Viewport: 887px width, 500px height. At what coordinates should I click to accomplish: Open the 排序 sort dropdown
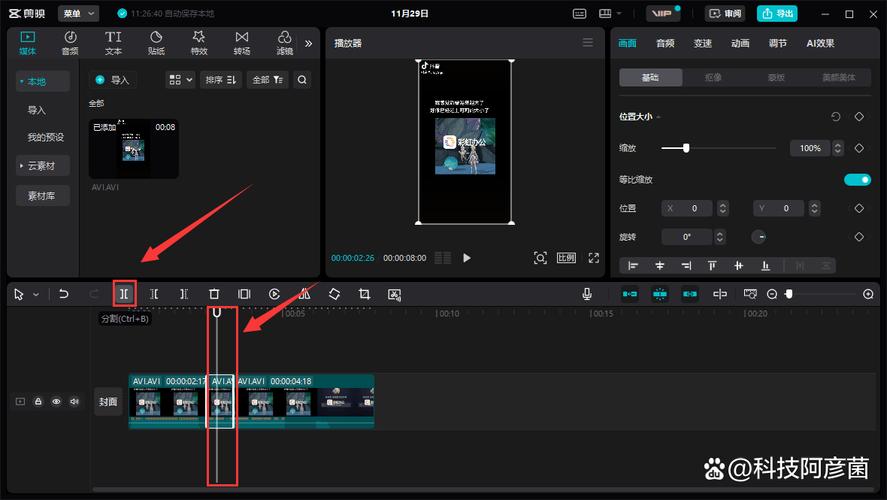221,79
